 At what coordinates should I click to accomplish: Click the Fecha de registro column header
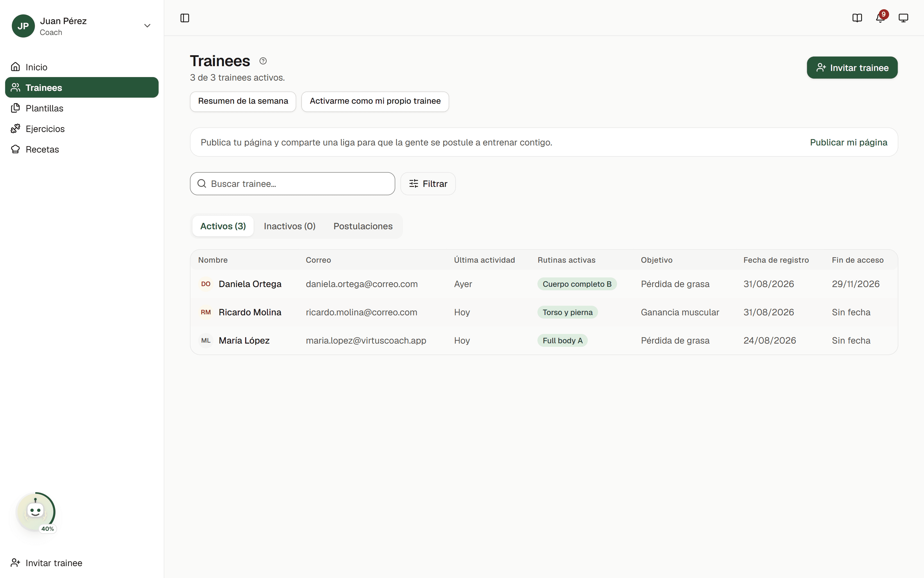[776, 260]
